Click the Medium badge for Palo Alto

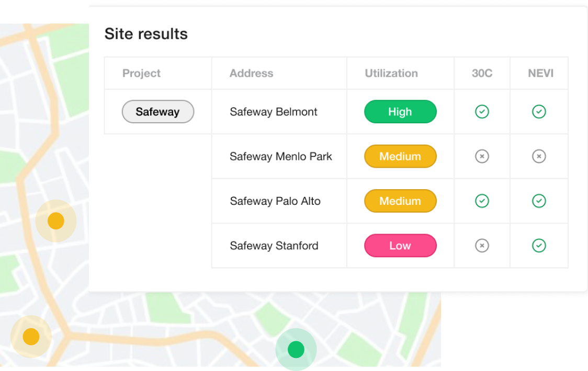tap(400, 201)
